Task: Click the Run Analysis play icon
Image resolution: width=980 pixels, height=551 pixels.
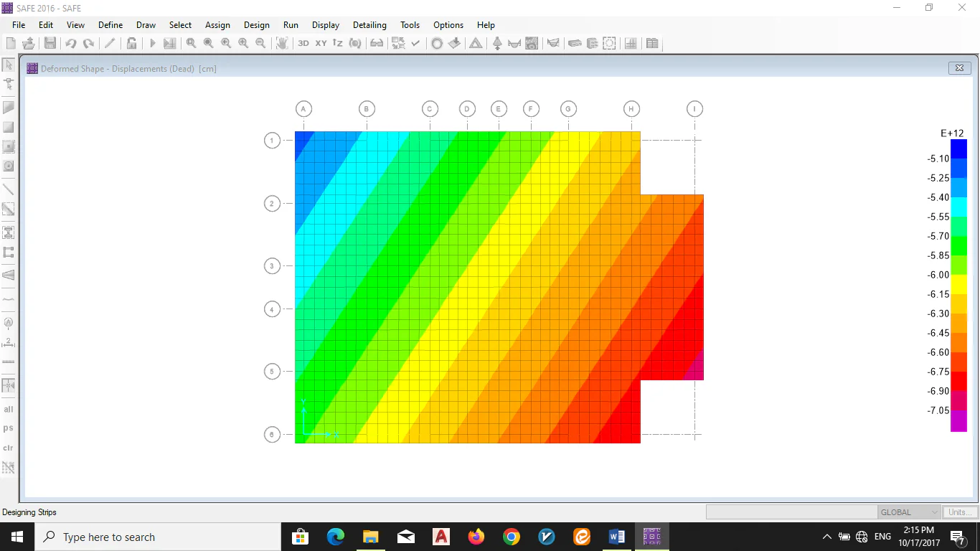Action: pos(152,44)
